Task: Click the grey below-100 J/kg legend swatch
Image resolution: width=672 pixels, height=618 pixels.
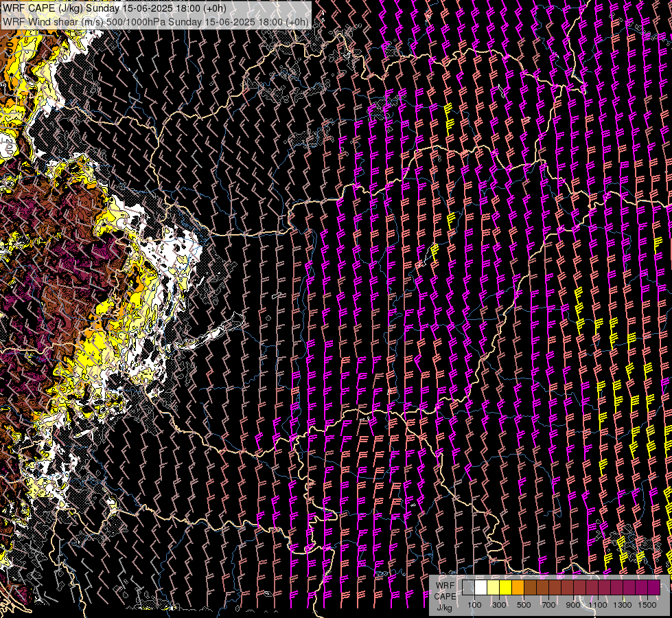Action: 468,587
